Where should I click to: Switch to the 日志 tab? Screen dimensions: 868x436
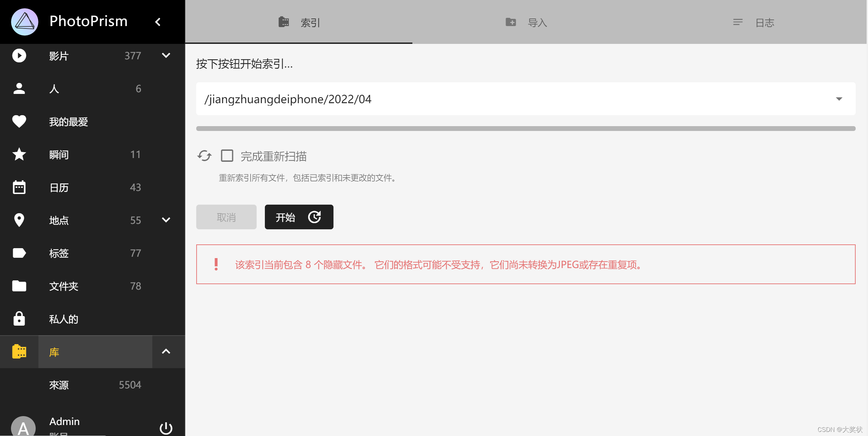753,22
